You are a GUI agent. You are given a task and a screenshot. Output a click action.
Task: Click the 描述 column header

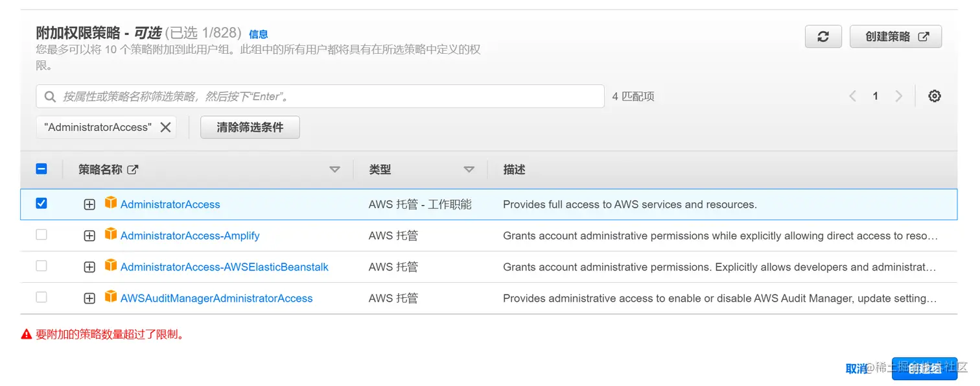tap(514, 169)
